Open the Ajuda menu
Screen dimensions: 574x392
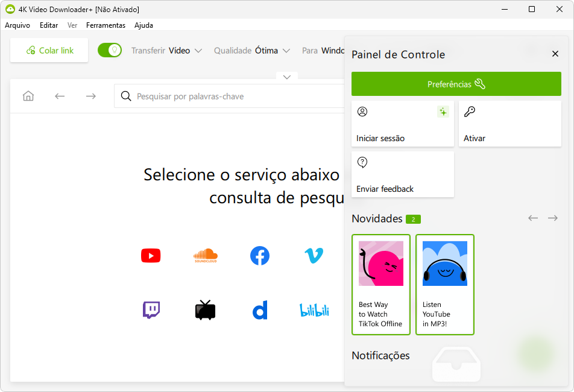[x=143, y=25]
